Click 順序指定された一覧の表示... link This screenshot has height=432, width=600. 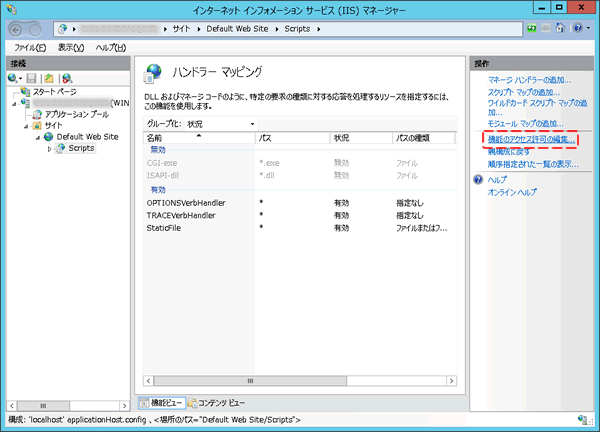point(533,165)
